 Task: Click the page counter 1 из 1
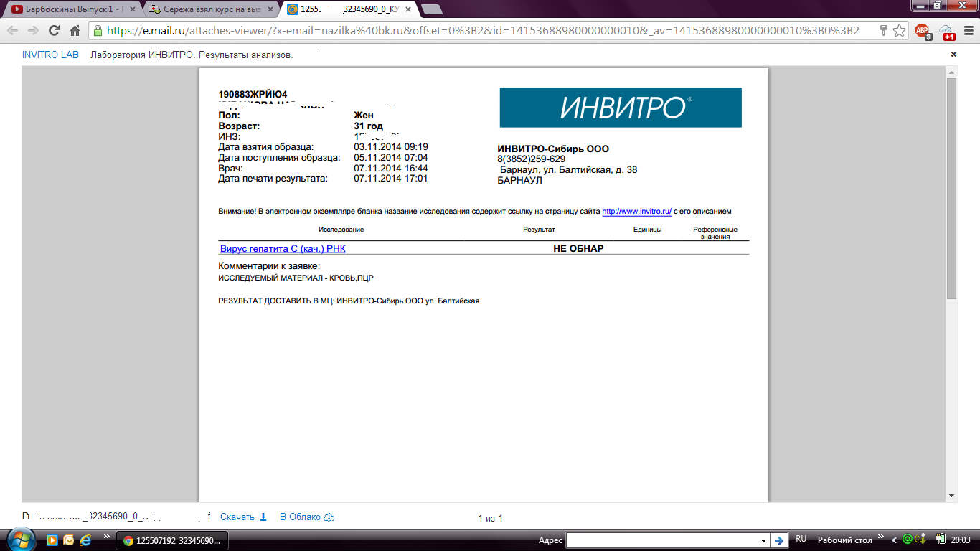coord(491,517)
